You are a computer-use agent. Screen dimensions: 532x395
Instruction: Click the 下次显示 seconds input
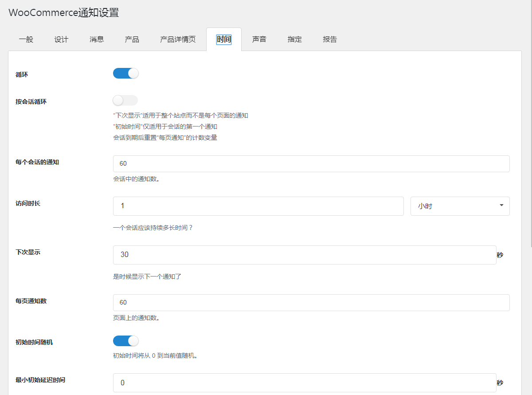pos(305,255)
